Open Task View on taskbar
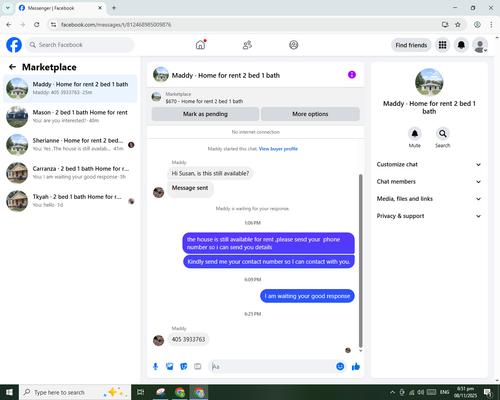The height and width of the screenshot is (400, 500). coord(141,392)
